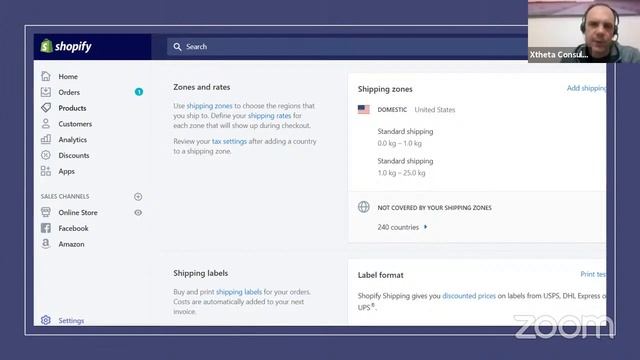Open Products in sidebar
The width and height of the screenshot is (640, 360).
[72, 108]
